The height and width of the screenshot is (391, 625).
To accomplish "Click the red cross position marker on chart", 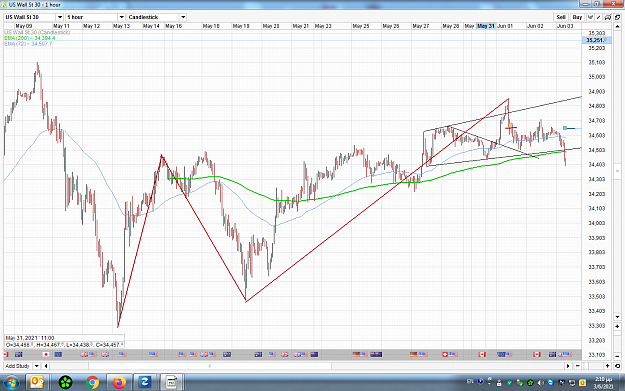I will (511, 128).
